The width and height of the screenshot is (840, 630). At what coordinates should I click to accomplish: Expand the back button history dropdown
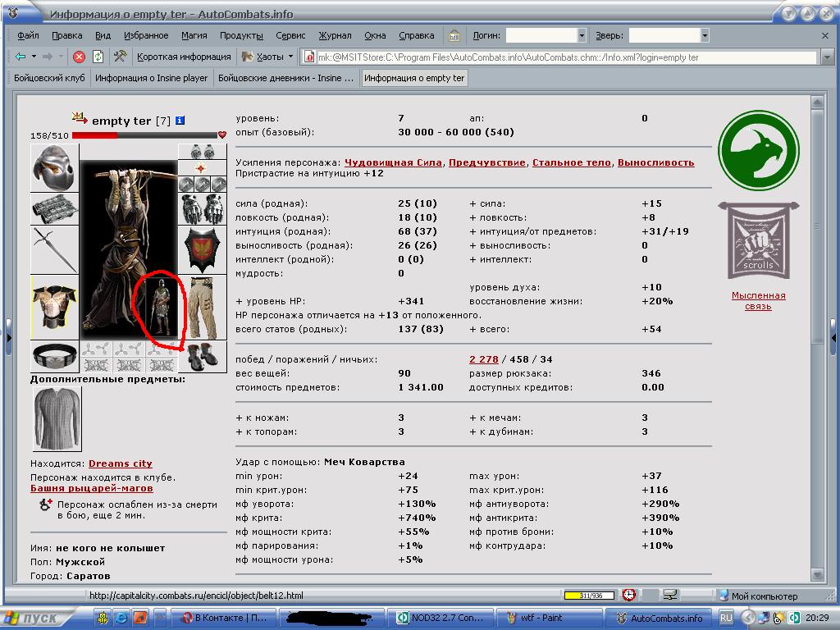[34, 57]
